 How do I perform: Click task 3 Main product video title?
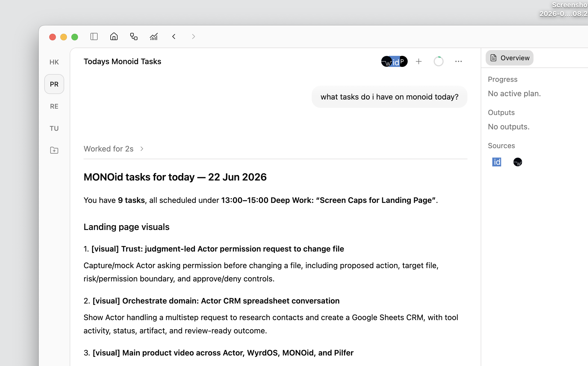tap(218, 353)
